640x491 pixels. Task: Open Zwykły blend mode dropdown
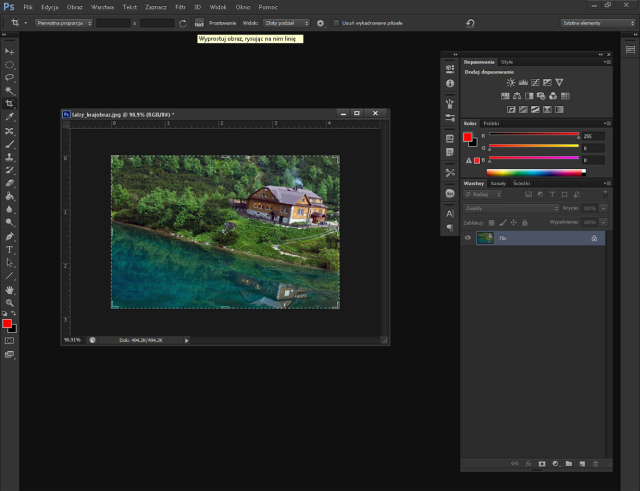pyautogui.click(x=511, y=209)
